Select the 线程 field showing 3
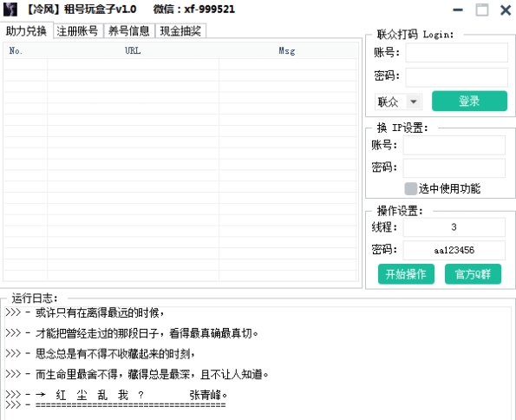This screenshot has height=420, width=516. [454, 227]
